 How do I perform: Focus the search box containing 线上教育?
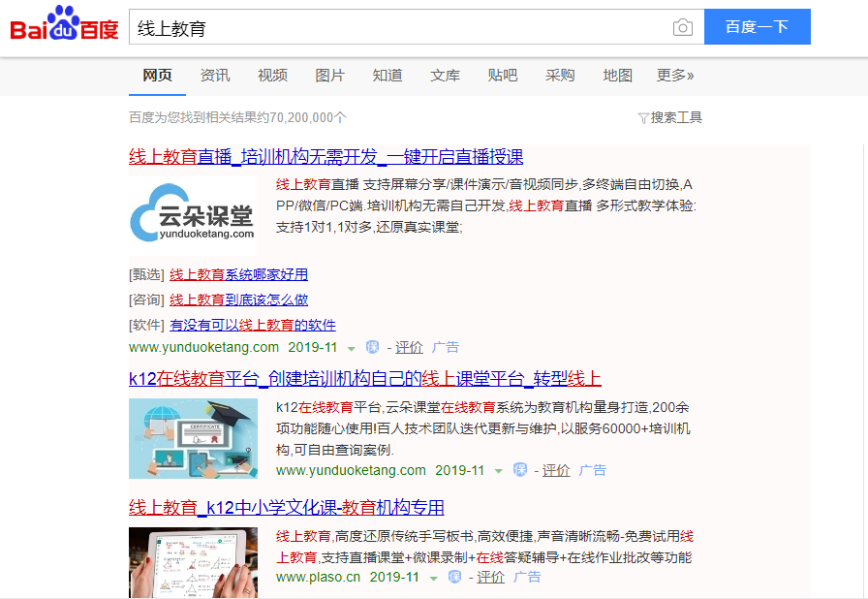click(x=398, y=27)
